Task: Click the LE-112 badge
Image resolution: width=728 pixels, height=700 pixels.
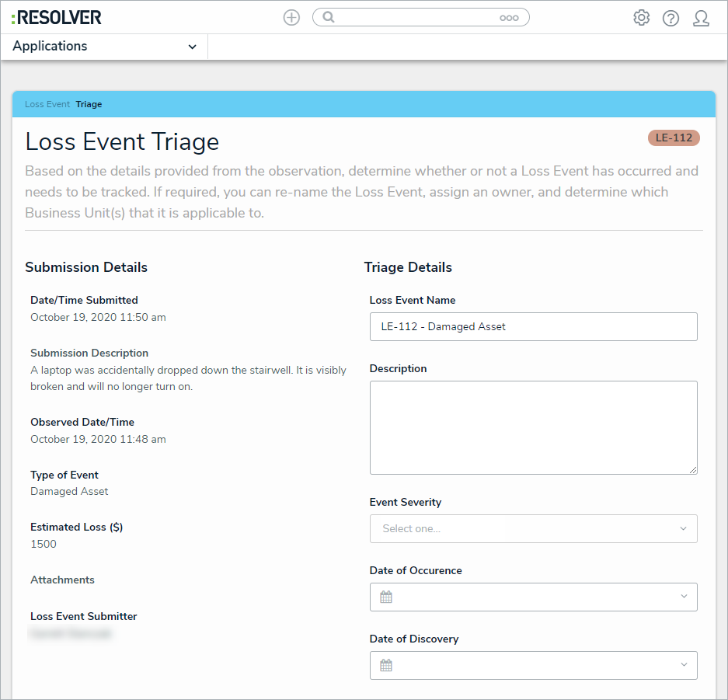Action: coord(674,138)
